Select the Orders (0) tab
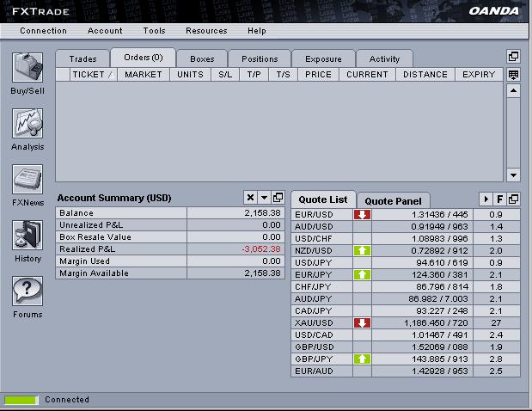 [144, 58]
